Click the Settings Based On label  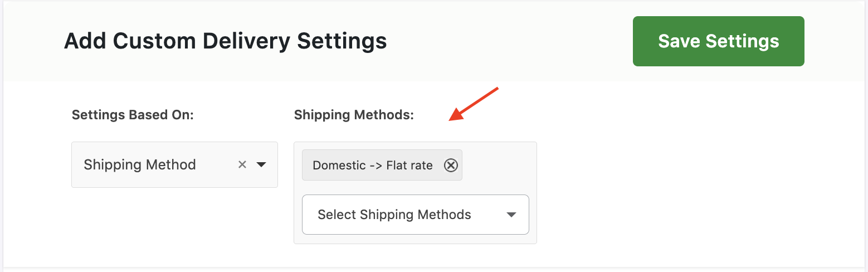tap(133, 115)
